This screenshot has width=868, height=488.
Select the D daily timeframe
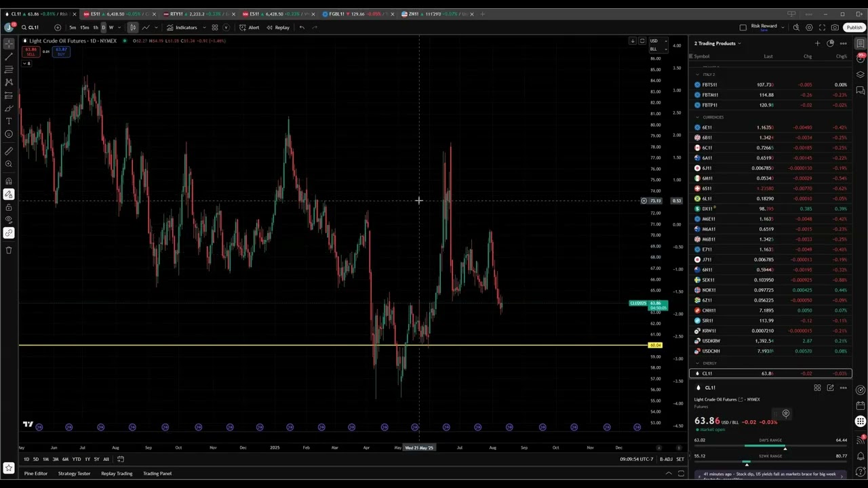pos(103,28)
